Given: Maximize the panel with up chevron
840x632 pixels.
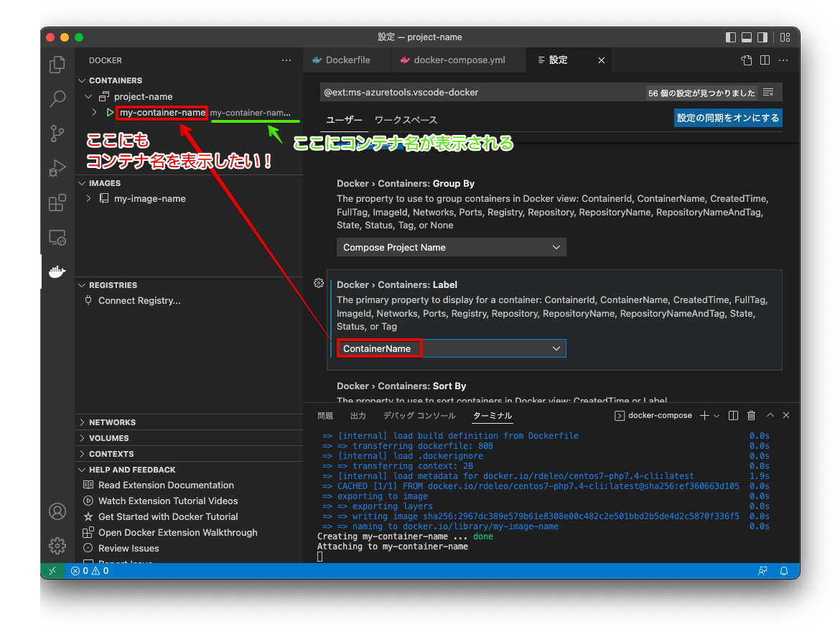Looking at the screenshot, I should click(x=770, y=415).
